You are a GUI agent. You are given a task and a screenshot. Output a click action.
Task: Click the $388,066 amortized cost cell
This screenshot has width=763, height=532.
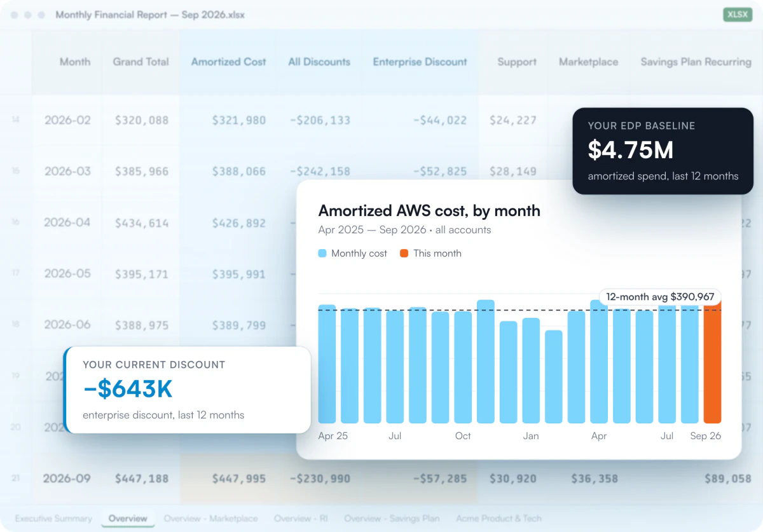pos(239,172)
